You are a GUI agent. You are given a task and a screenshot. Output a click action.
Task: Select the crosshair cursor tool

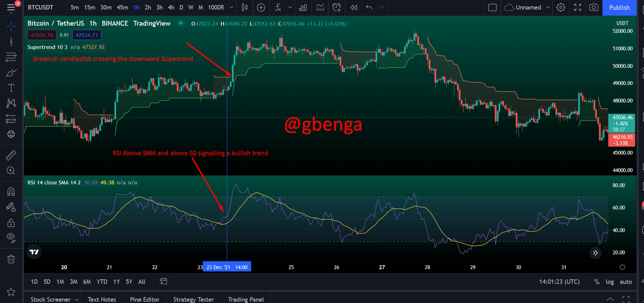pyautogui.click(x=11, y=27)
